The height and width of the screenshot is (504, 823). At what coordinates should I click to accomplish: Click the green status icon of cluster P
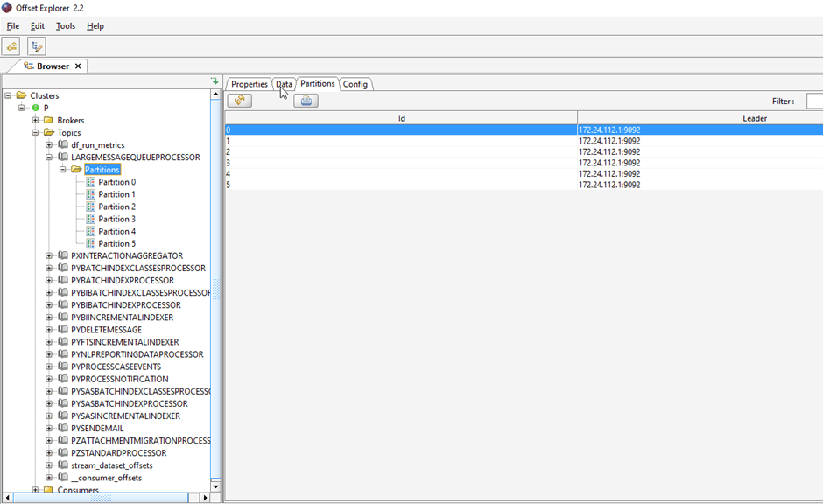(36, 108)
